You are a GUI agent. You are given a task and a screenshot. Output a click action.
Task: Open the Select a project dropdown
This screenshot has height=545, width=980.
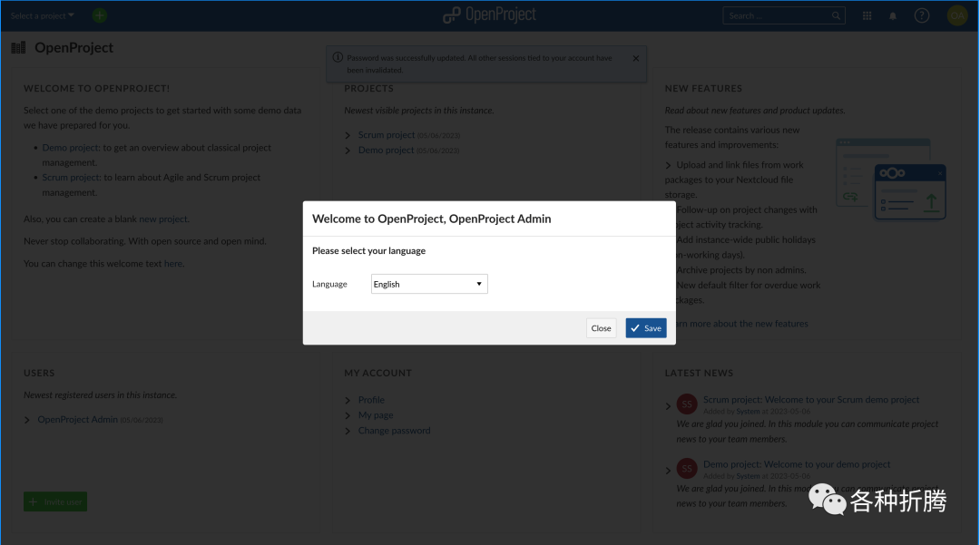[42, 15]
